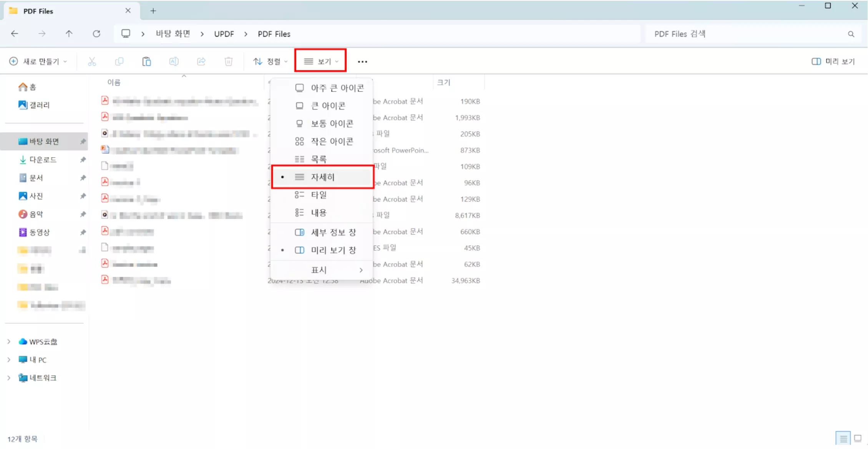The height and width of the screenshot is (449, 868).
Task: Select 자세히 from the view menu
Action: [323, 177]
